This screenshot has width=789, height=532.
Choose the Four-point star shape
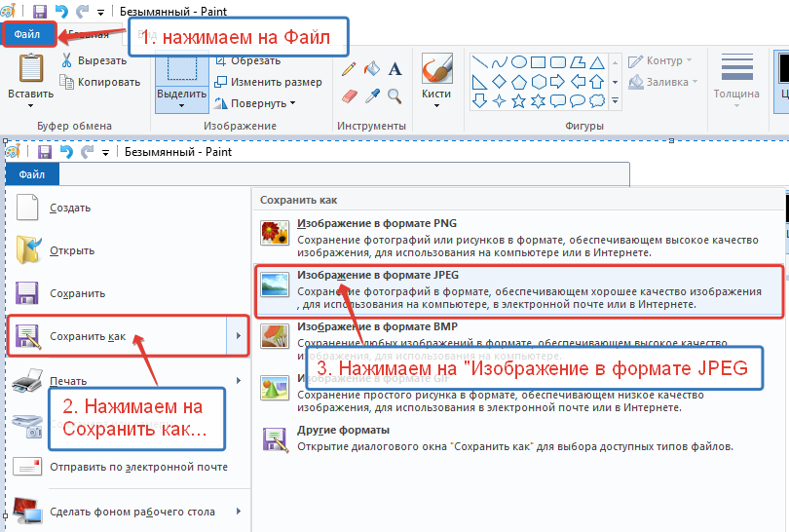(500, 101)
